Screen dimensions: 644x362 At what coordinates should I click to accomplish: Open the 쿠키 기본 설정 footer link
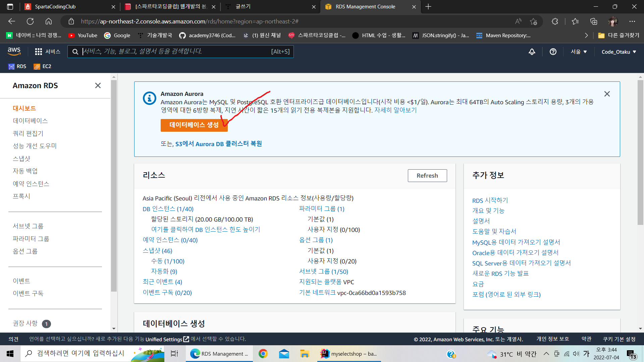[619, 339]
